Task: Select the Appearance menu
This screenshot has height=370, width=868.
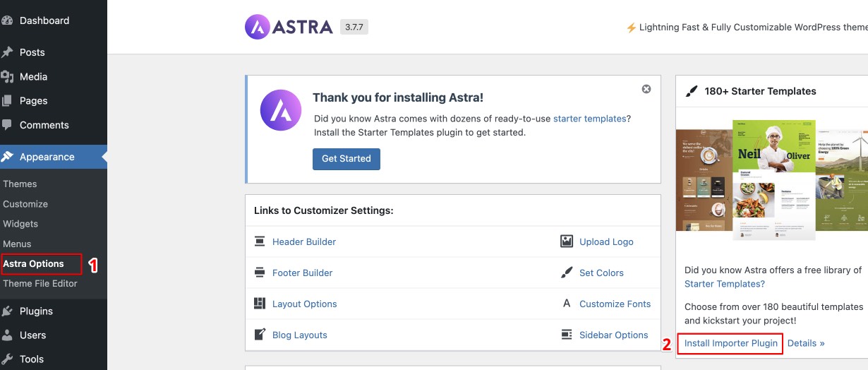Action: pyautogui.click(x=54, y=157)
